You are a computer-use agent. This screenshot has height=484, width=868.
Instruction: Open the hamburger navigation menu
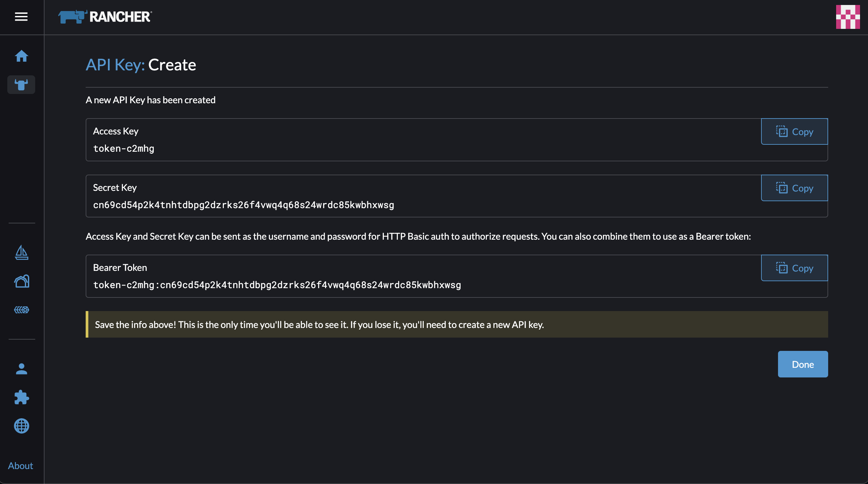click(x=21, y=17)
